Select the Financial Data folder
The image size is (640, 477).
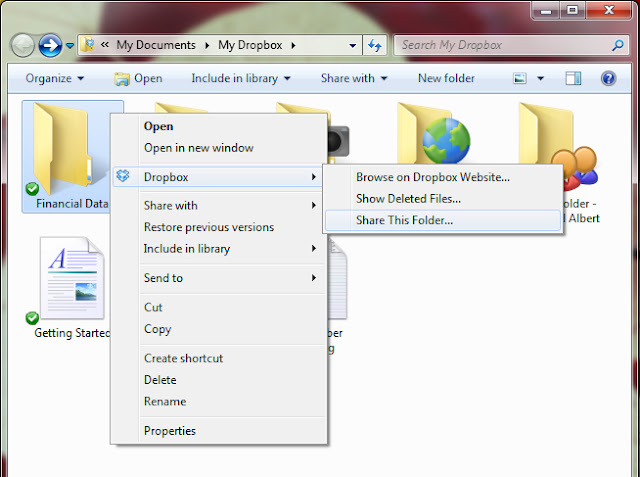(x=67, y=156)
